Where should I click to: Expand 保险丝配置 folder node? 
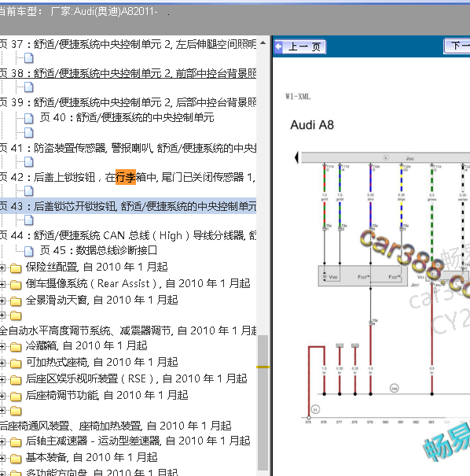point(2,268)
